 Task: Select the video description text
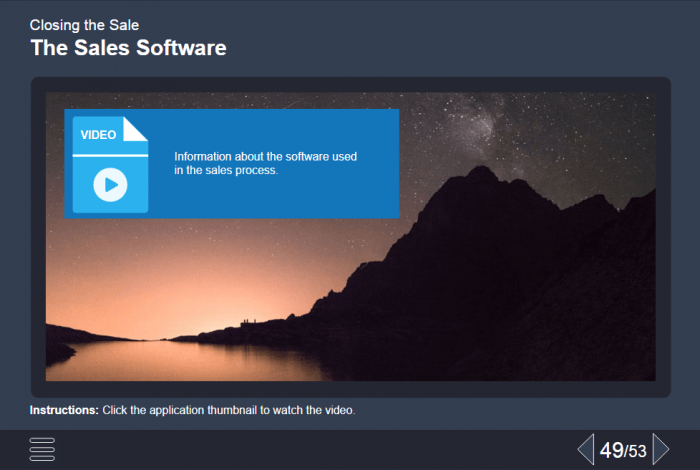point(265,163)
